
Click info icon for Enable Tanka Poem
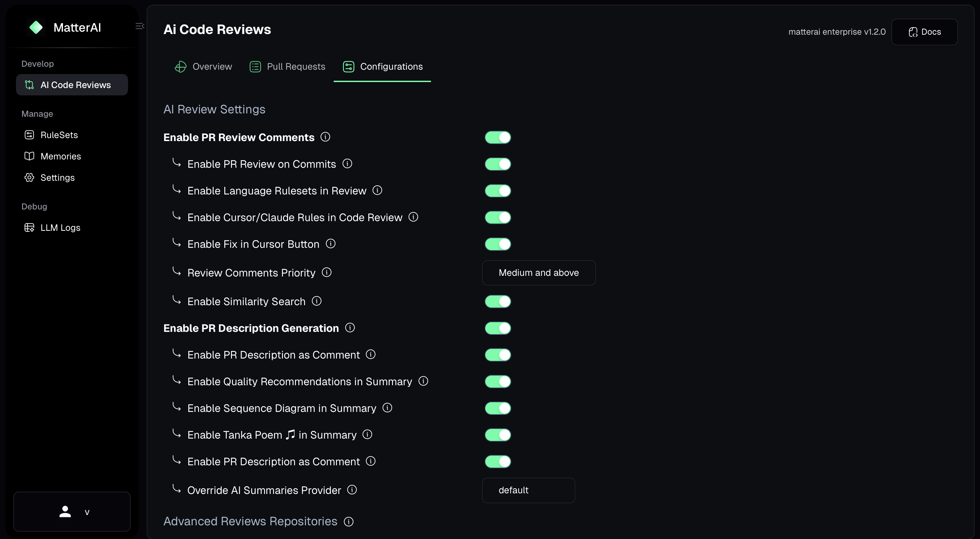367,434
